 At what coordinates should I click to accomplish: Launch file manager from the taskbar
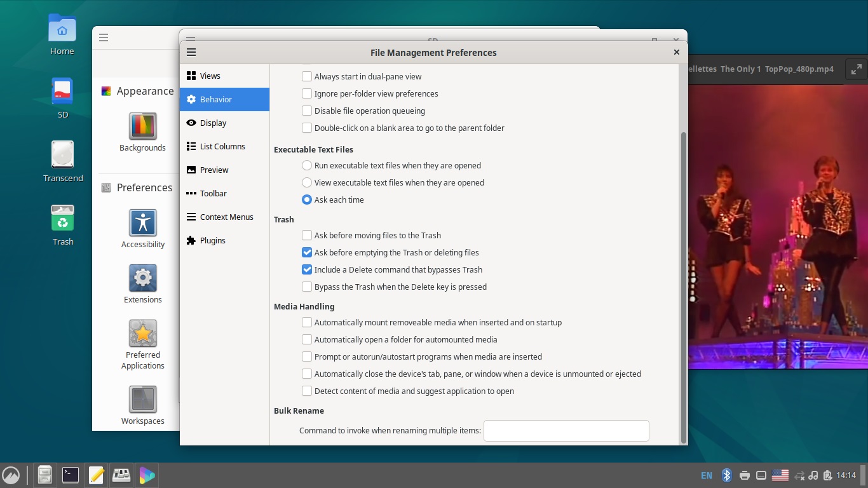44,475
